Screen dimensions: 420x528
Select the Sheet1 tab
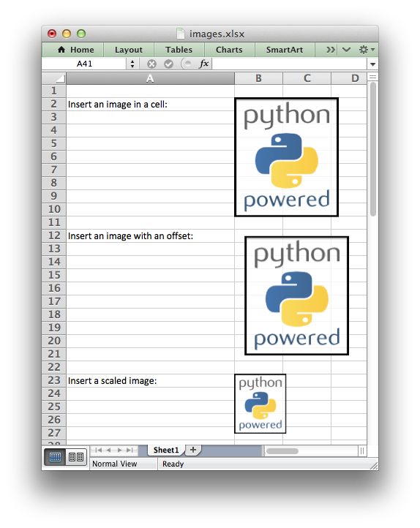[x=165, y=450]
